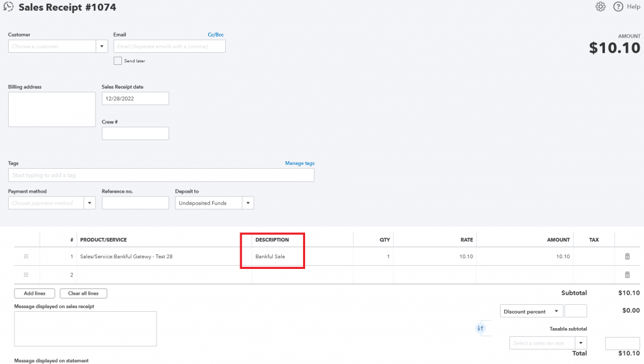Click the Reference no. field
The height and width of the screenshot is (364, 644).
point(135,203)
